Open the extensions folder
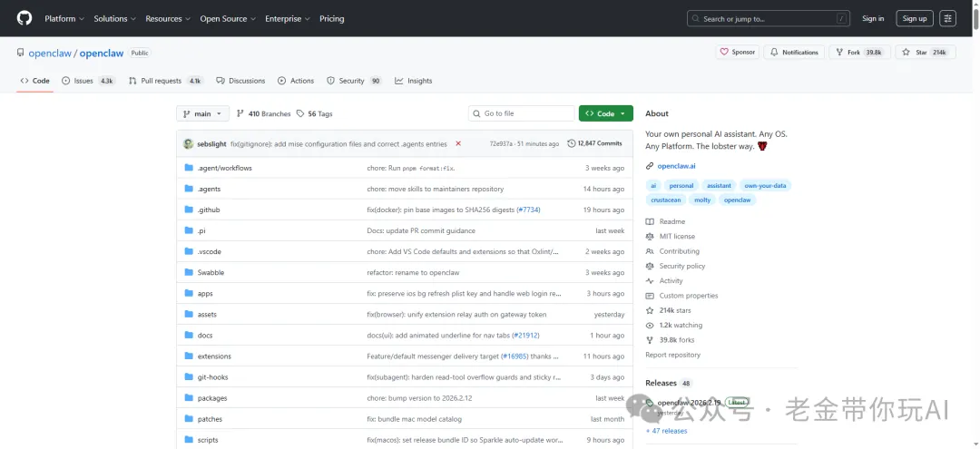 click(x=214, y=356)
